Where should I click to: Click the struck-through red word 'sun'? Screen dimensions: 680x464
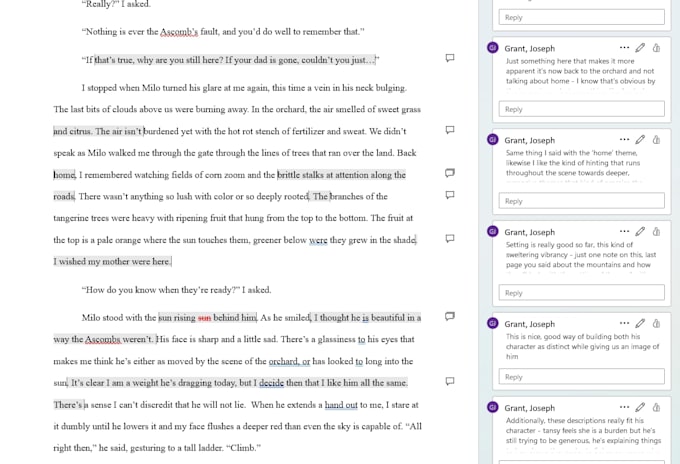tap(204, 318)
